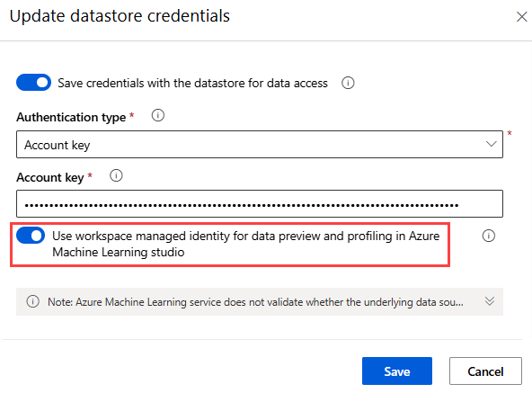Toggle Use workspace managed identity switch
The width and height of the screenshot is (532, 393).
31,236
